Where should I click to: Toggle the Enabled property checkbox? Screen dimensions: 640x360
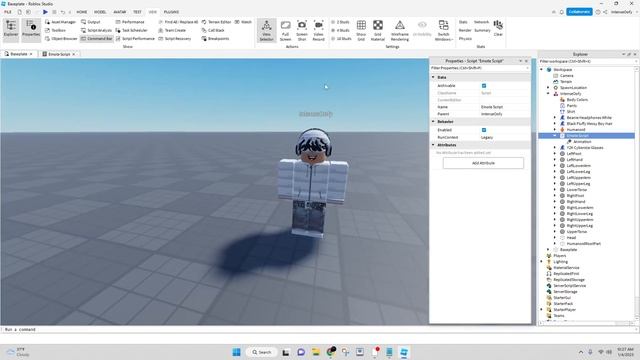(484, 130)
